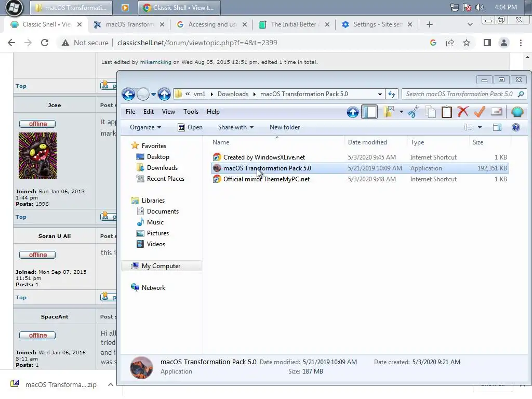Viewport: 532px width, 399px height.
Task: Select Videos library
Action: pyautogui.click(x=156, y=244)
